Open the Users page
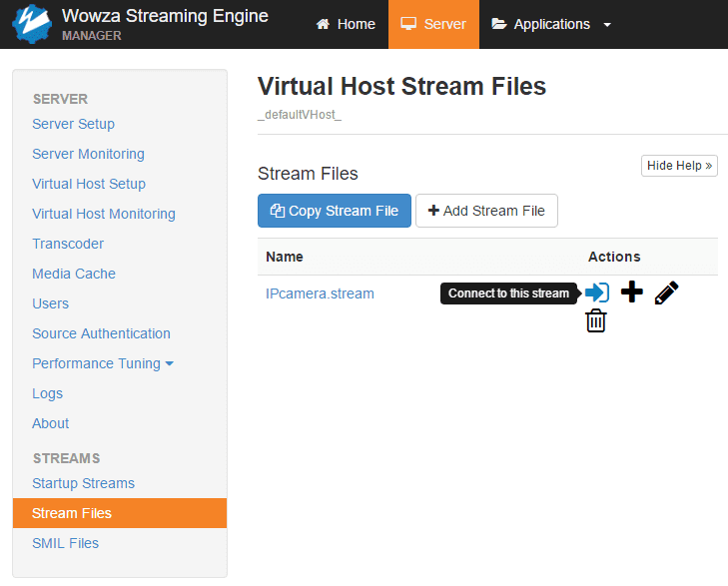Screen dimensions: 728x586 point(50,303)
